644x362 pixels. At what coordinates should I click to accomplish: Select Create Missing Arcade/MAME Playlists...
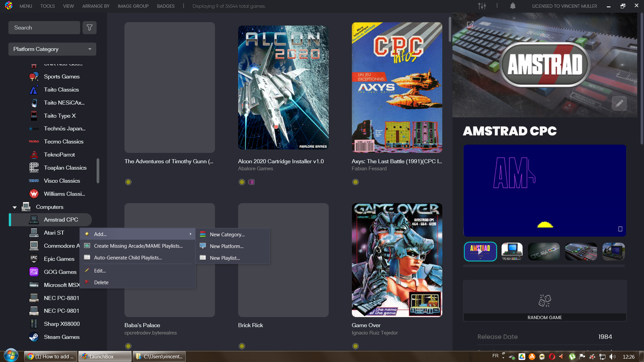[x=138, y=246]
